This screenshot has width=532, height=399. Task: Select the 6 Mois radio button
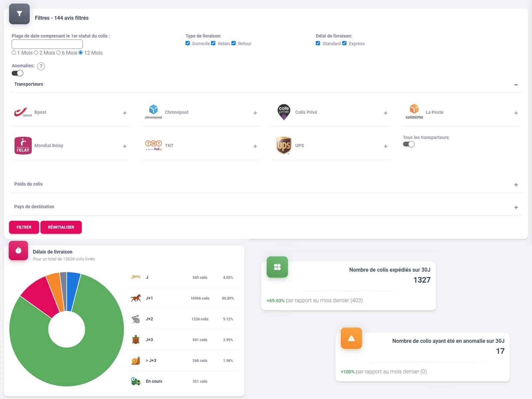[x=58, y=53]
